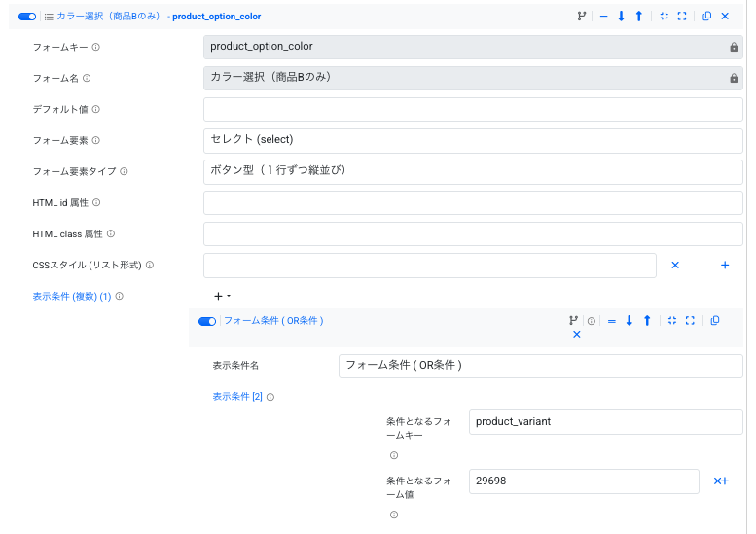Click the equals handle icon in the カラー選択 header

click(603, 17)
